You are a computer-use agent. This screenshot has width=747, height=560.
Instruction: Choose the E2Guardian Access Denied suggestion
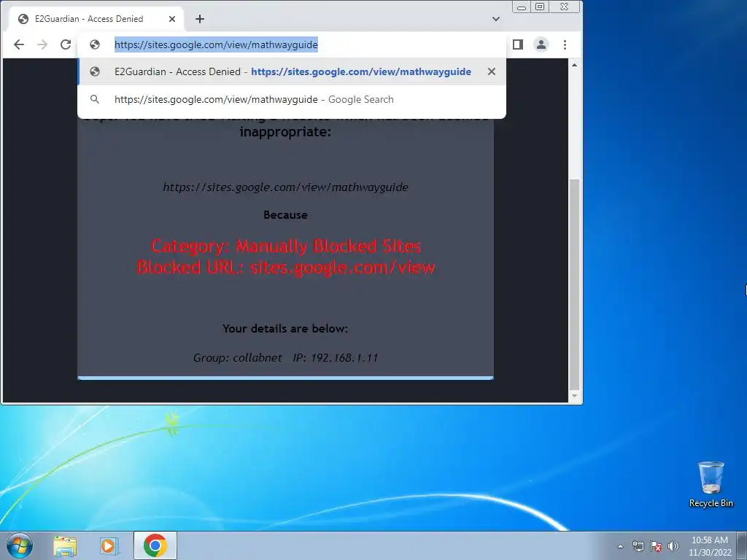pos(292,71)
